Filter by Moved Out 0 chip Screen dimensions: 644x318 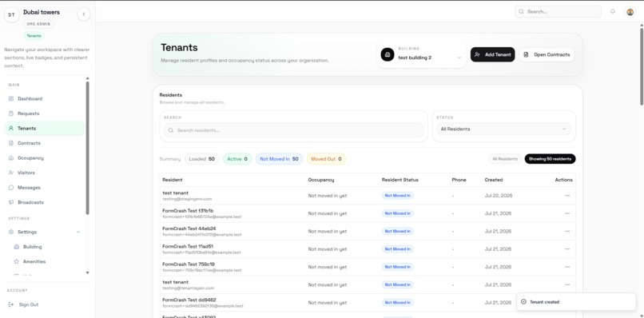pos(326,159)
